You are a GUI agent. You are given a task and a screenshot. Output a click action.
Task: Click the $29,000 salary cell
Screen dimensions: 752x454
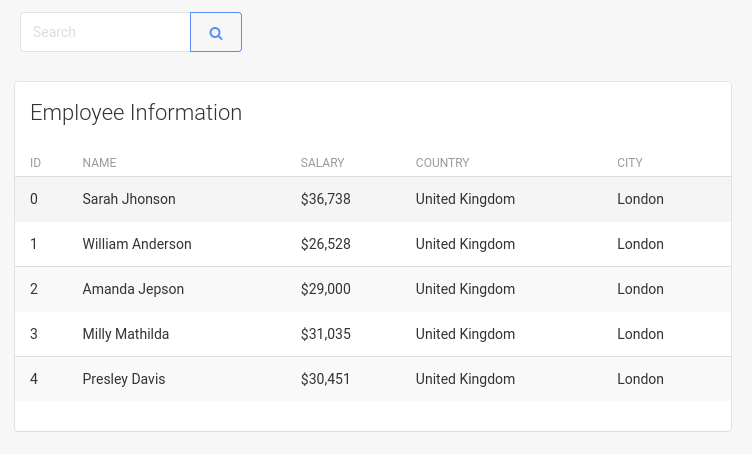point(326,289)
